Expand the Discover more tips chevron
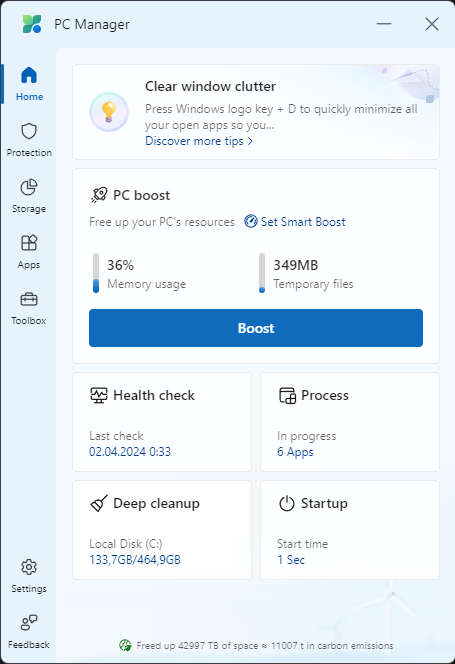 click(x=250, y=141)
